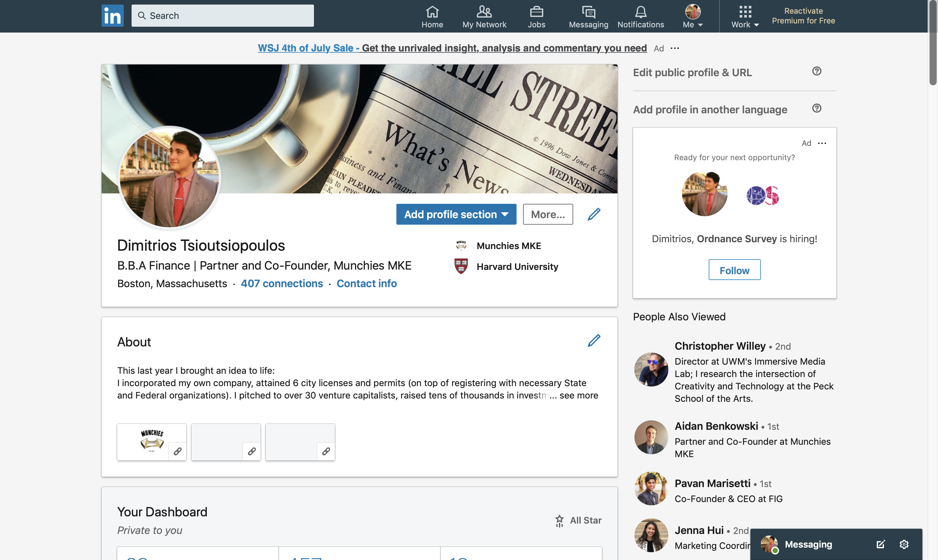This screenshot has height=560, width=938.
Task: Open the top banner ad options ellipsis
Action: coord(675,48)
